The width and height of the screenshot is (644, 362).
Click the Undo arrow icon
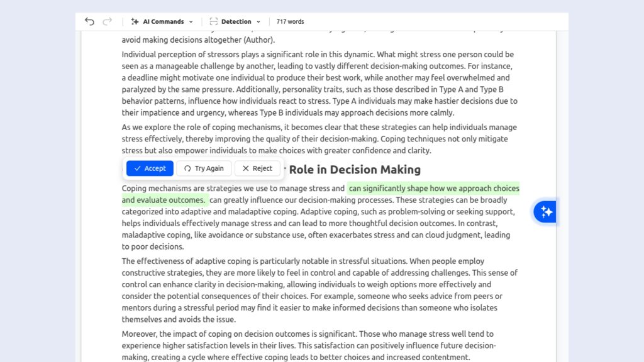pos(89,21)
